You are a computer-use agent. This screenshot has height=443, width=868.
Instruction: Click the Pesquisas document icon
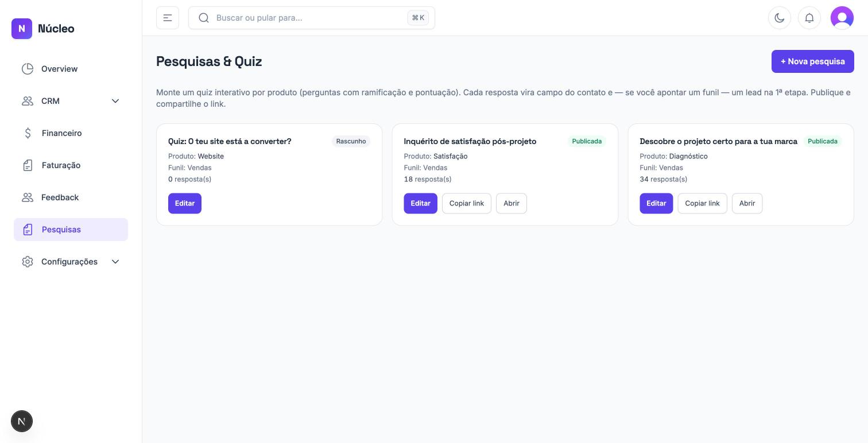coord(28,230)
